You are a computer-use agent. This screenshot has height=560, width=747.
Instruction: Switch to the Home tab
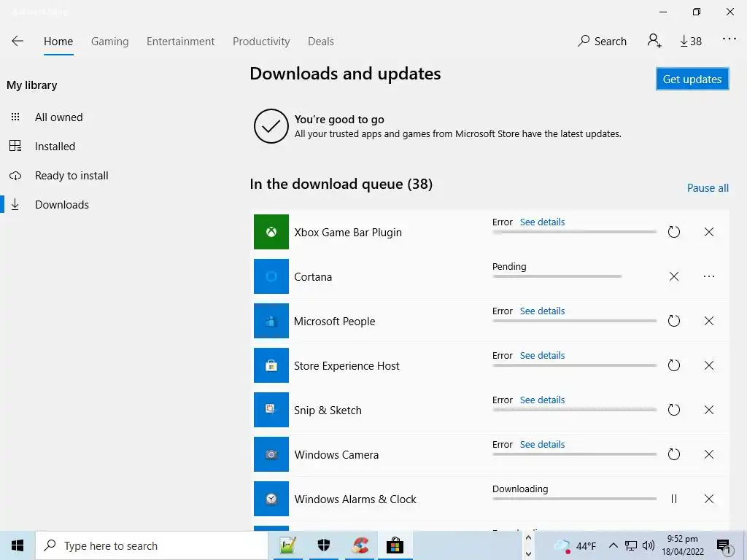(58, 42)
